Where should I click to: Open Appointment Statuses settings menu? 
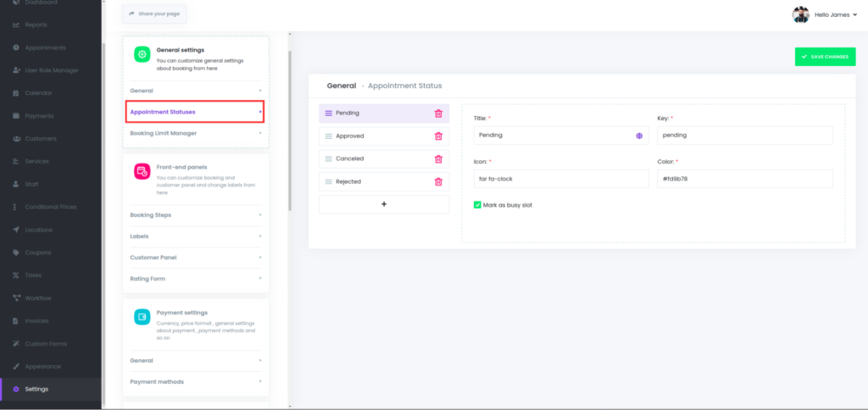[x=195, y=112]
